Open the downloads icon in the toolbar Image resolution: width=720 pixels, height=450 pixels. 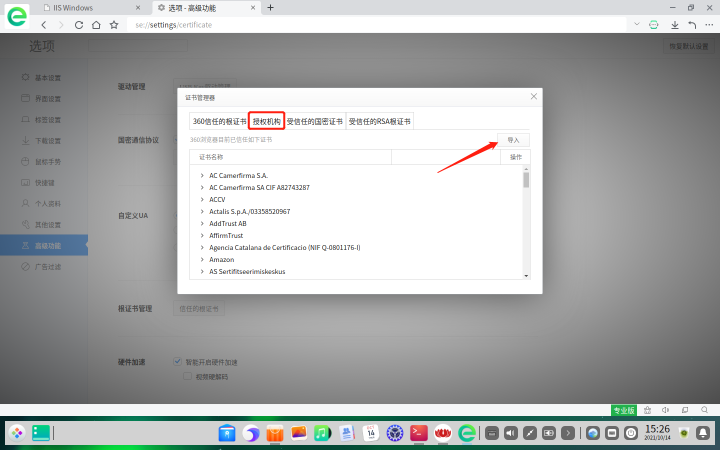[x=675, y=25]
